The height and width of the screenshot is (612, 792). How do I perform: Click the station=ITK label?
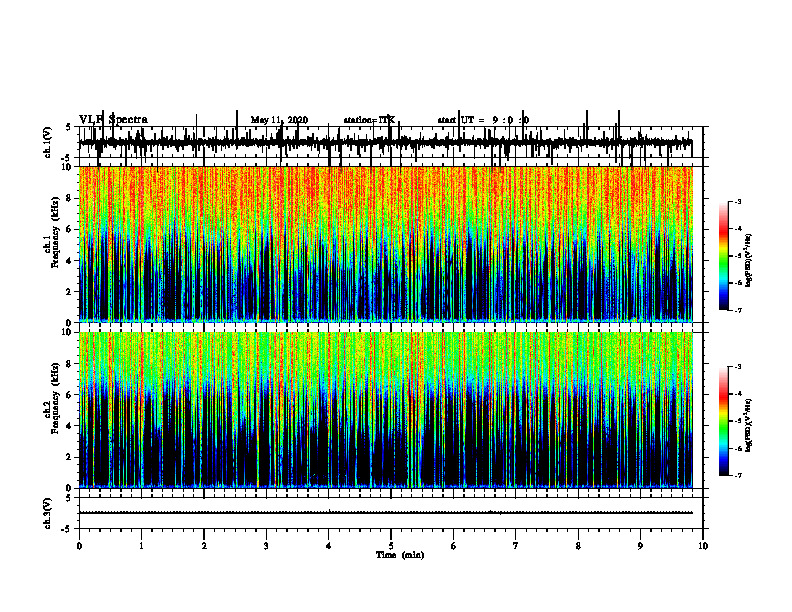pyautogui.click(x=369, y=120)
